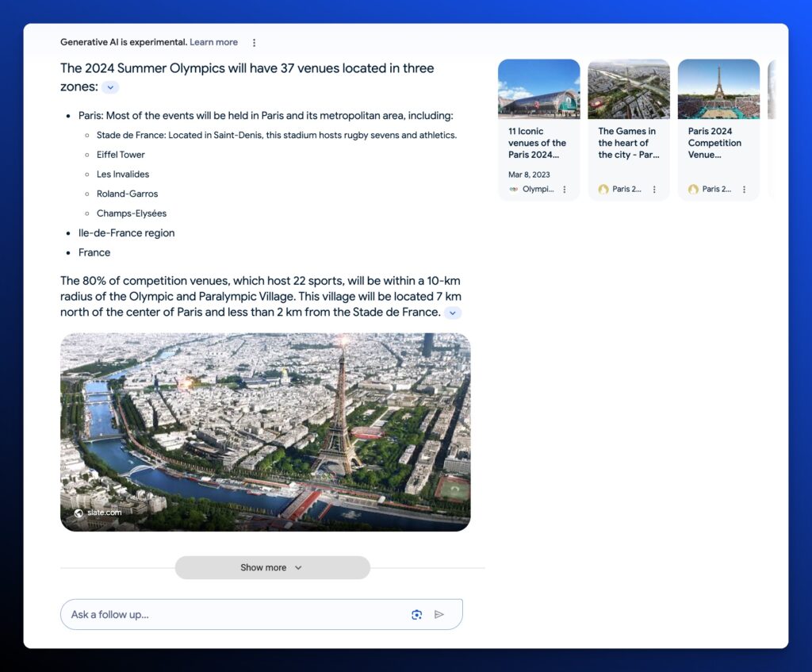Screen dimensions: 812x672
Task: Open the stadium thumbnail on first card
Action: click(x=538, y=89)
